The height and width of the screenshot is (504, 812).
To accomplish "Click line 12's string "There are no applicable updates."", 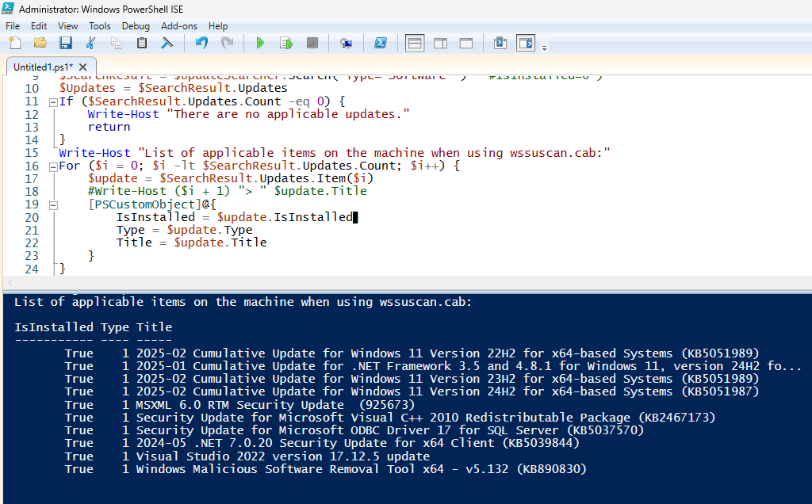I will click(x=288, y=114).
